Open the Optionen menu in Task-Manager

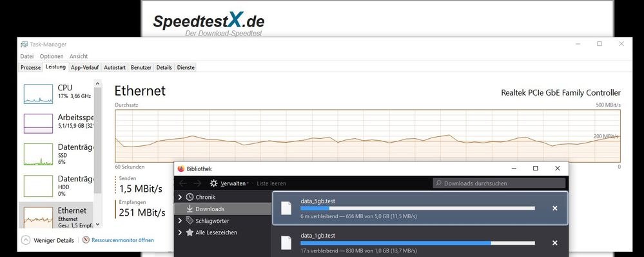[52, 56]
